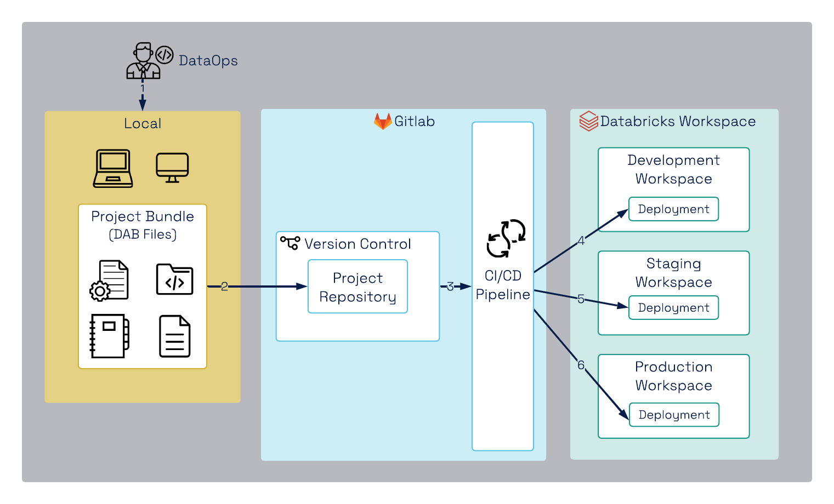Select the notebook icon inside Project Bundle
This screenshot has width=834, height=504.
pyautogui.click(x=109, y=336)
